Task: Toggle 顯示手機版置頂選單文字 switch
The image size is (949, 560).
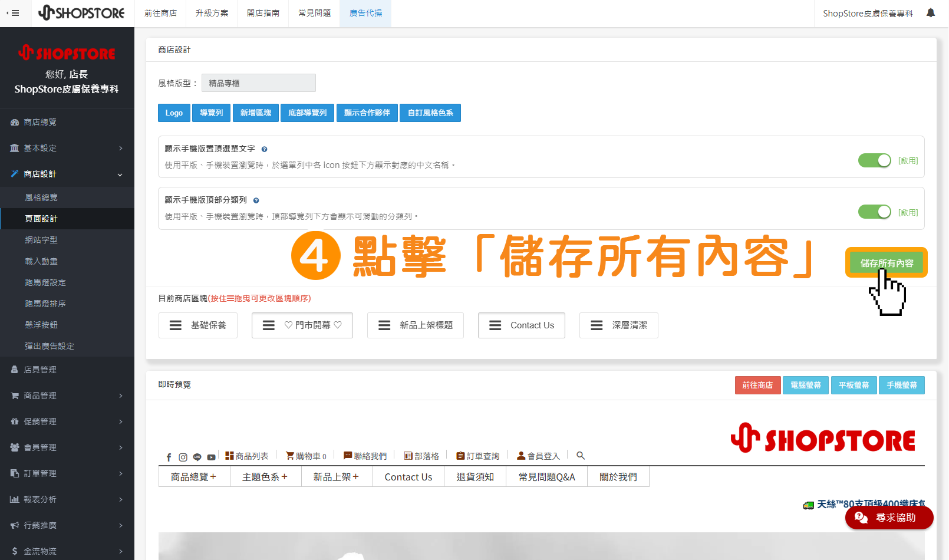Action: click(x=875, y=160)
